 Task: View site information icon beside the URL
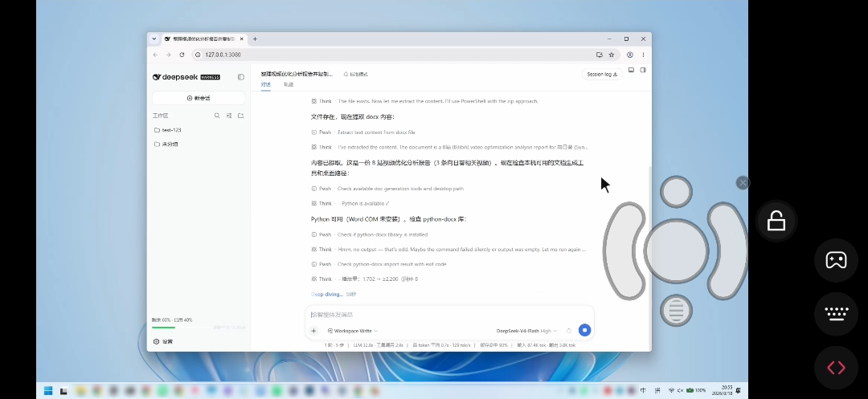(198, 55)
